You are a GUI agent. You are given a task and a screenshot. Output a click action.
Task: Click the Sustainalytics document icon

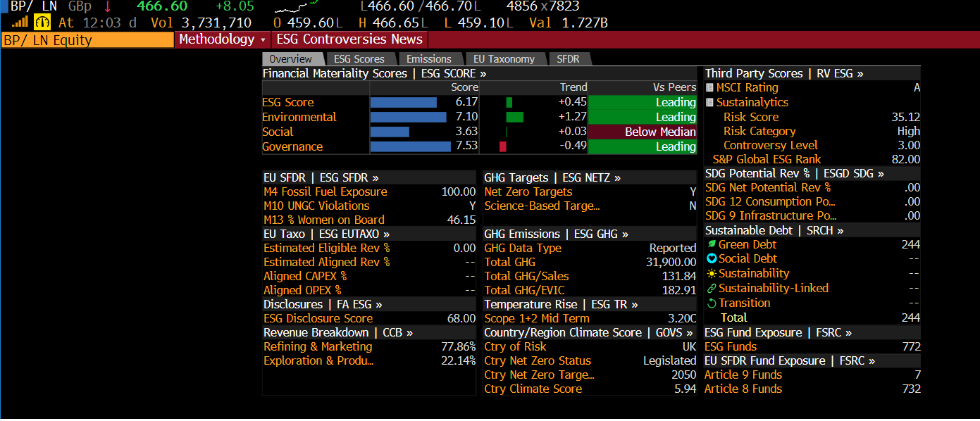point(709,102)
